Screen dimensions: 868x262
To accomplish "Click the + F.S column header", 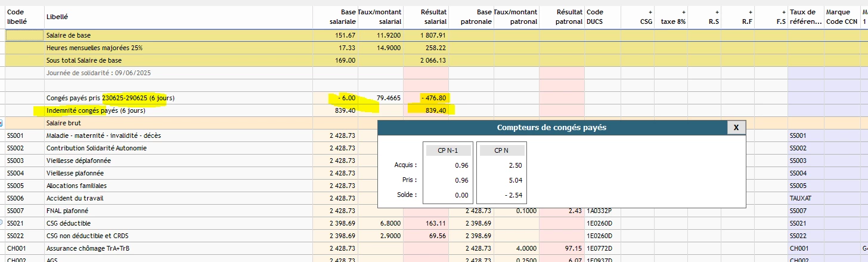I will (771, 16).
